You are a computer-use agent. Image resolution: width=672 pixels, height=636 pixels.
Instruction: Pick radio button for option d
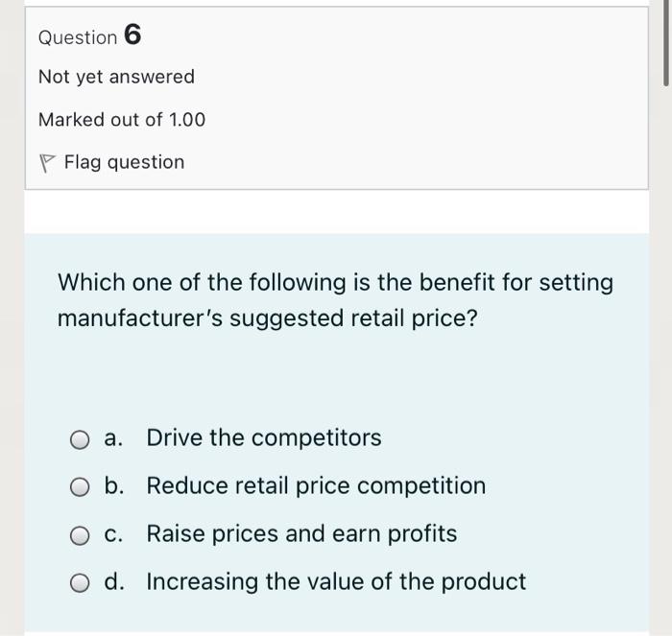pyautogui.click(x=80, y=583)
